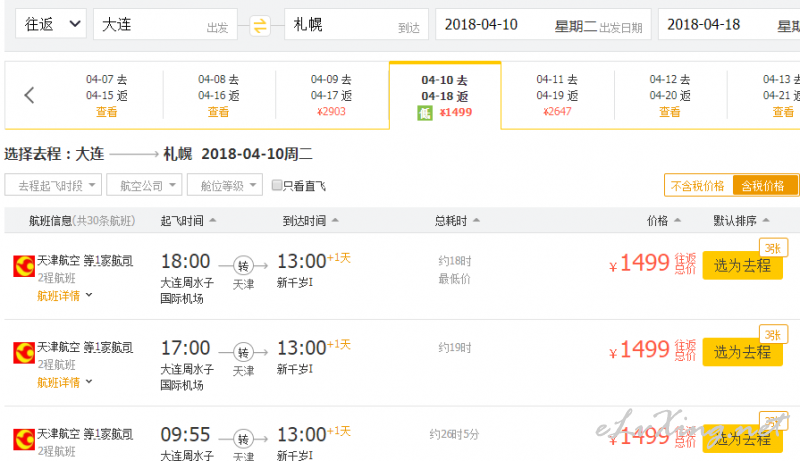This screenshot has width=800, height=461.
Task: Click the 札幌 arrival city field
Action: click(356, 24)
